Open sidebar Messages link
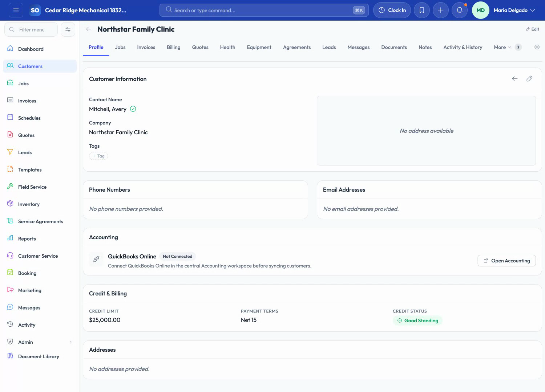545x392 pixels. click(40, 307)
